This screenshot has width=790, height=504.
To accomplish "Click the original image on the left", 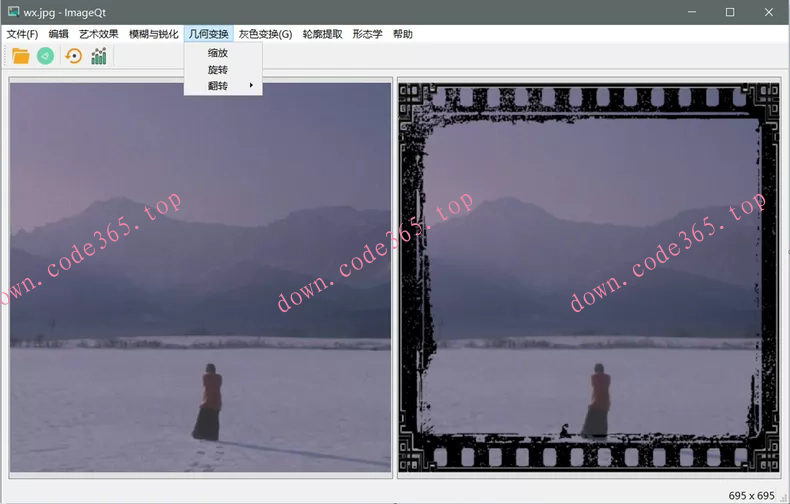I will tap(201, 277).
